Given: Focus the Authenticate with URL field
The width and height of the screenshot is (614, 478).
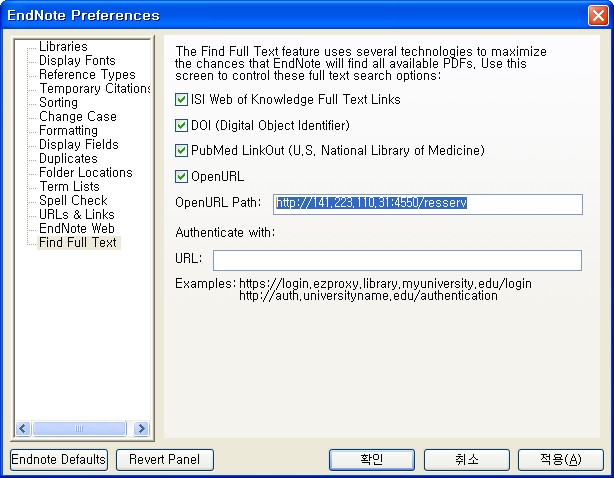Looking at the screenshot, I should click(397, 260).
